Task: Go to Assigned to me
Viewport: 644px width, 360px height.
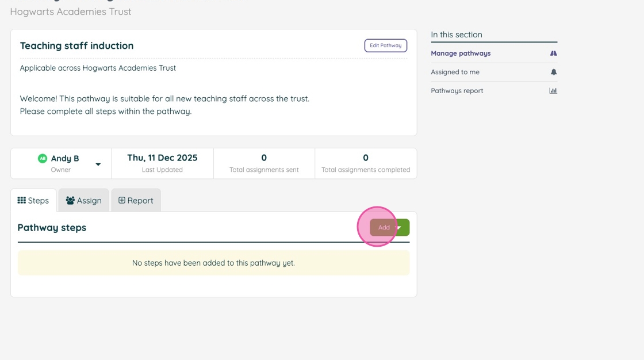Action: click(455, 72)
